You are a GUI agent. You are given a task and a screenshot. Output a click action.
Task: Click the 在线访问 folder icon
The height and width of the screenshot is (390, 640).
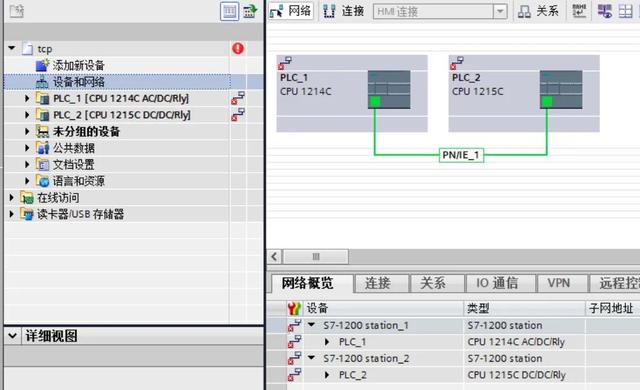coord(27,198)
